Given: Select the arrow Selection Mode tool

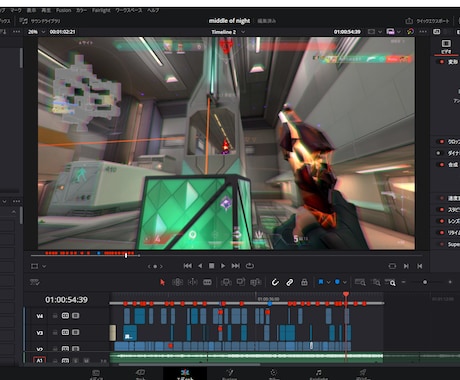Looking at the screenshot, I should [x=162, y=282].
